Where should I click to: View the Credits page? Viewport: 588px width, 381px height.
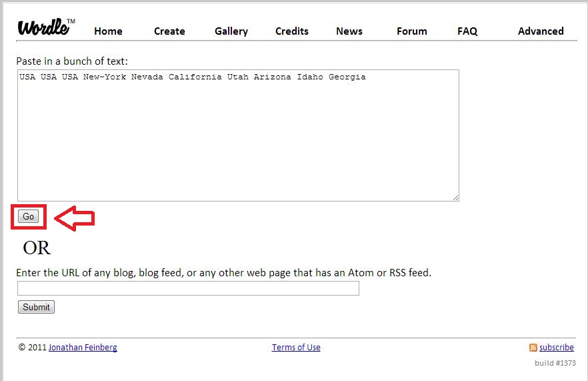[292, 31]
